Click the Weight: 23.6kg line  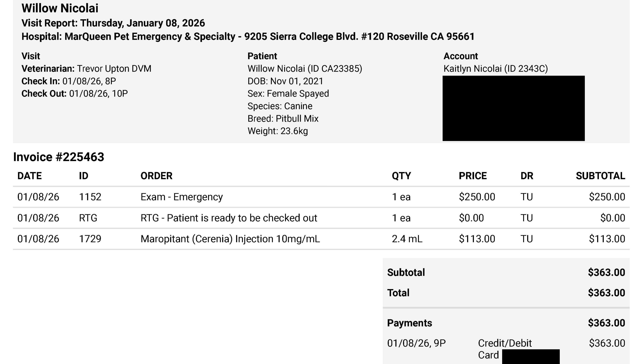(277, 131)
